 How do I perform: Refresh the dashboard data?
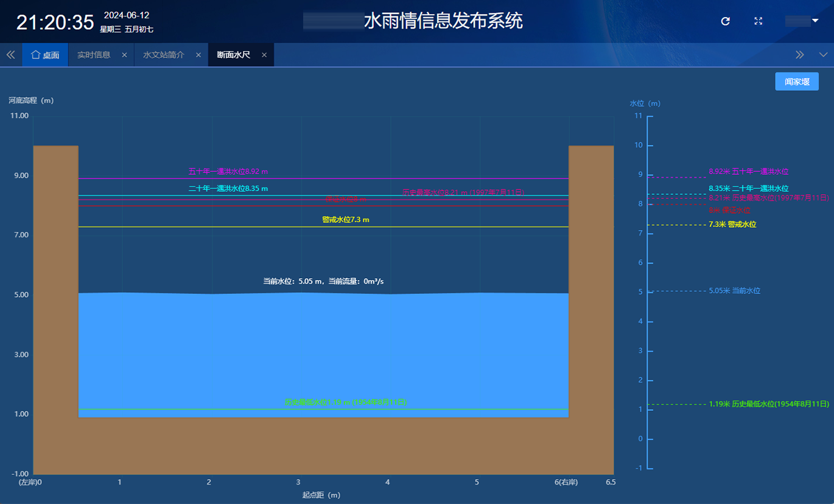725,21
